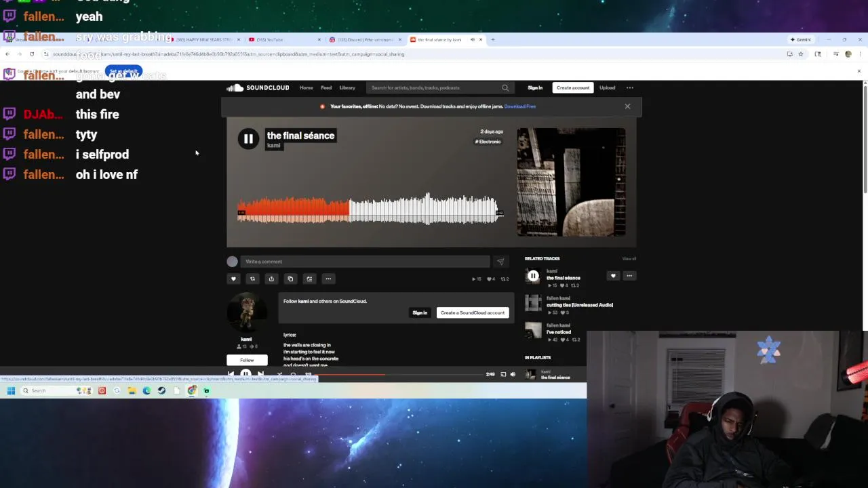Click View all related tracks
Image resolution: width=868 pixels, height=488 pixels.
point(629,259)
